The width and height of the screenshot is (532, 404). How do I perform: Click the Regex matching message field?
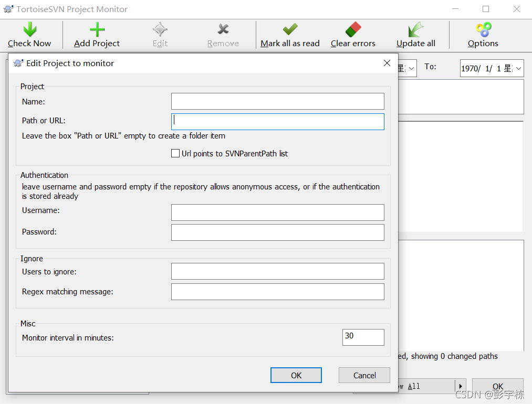[x=277, y=292]
